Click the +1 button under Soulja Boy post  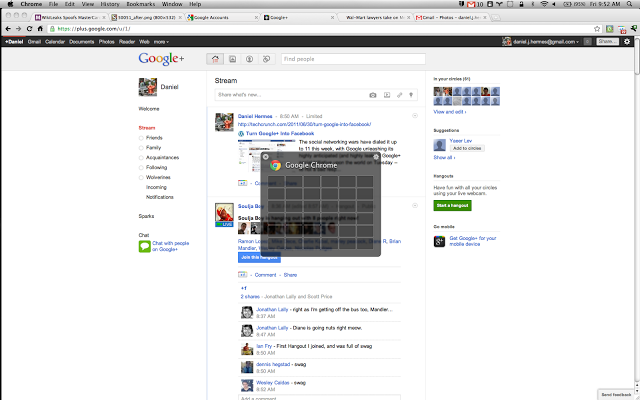[242, 275]
